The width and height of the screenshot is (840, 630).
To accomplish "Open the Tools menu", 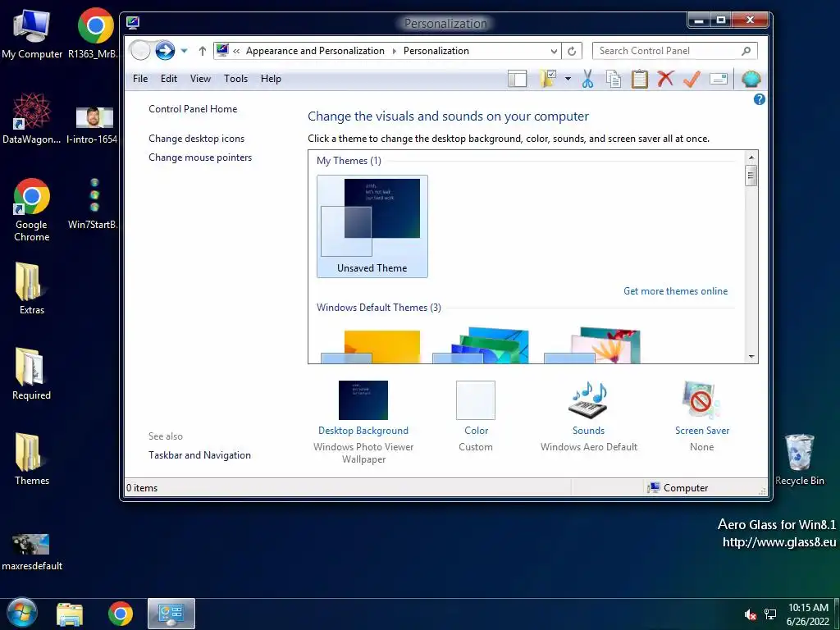I will [x=235, y=79].
